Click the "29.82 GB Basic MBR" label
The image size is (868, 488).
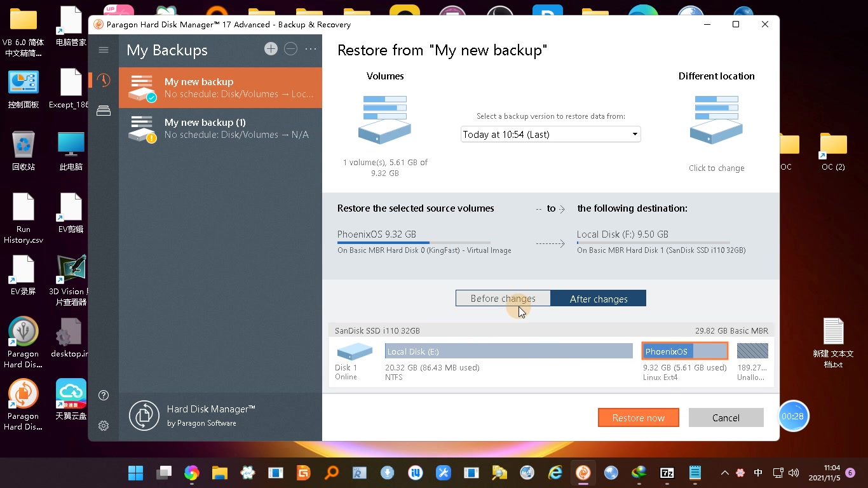coord(731,331)
